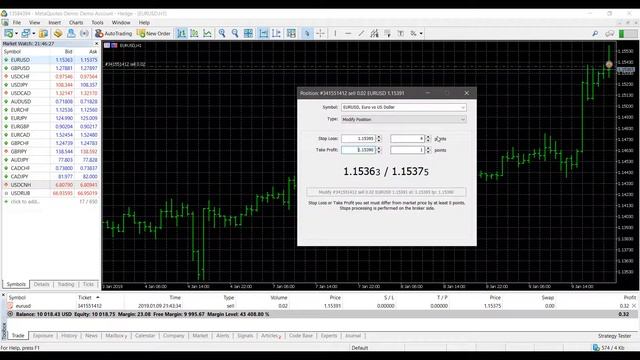Select the vertical line drawing tool
Screen dimensions: 640x360
(335, 33)
